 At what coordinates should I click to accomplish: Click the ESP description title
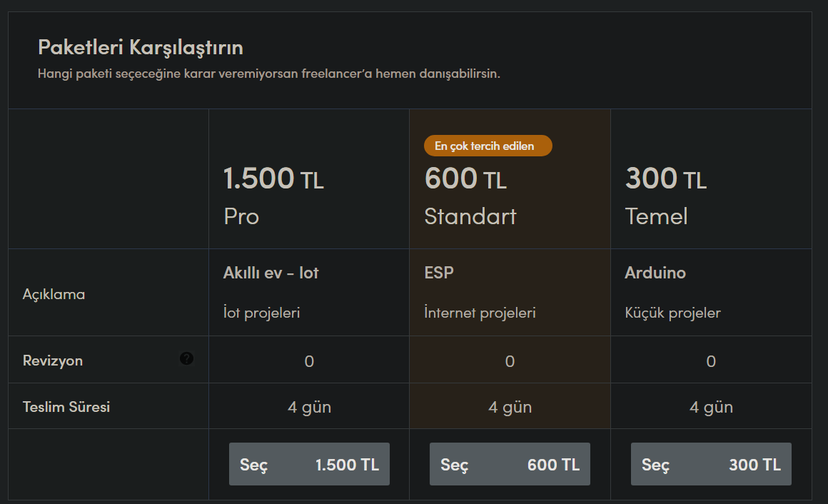[439, 273]
